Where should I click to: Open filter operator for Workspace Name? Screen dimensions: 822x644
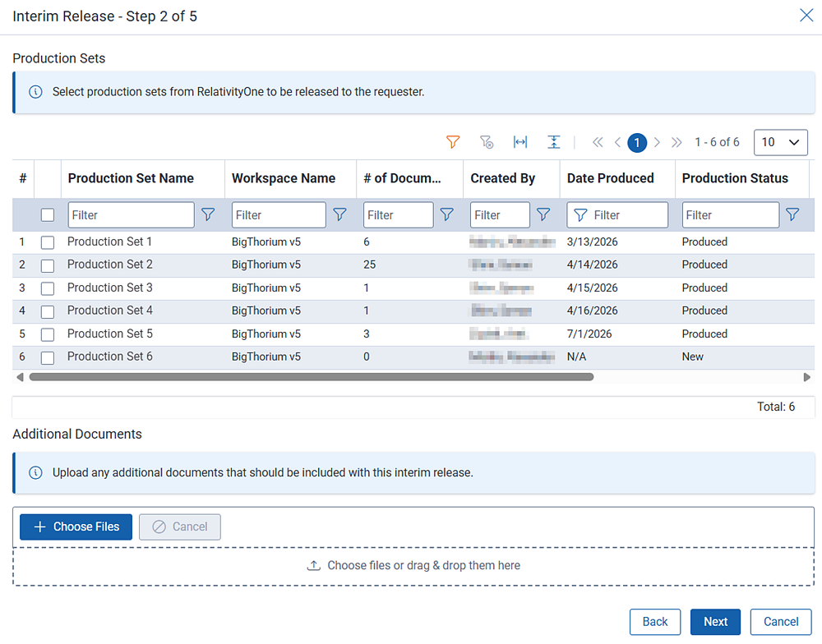pyautogui.click(x=339, y=214)
